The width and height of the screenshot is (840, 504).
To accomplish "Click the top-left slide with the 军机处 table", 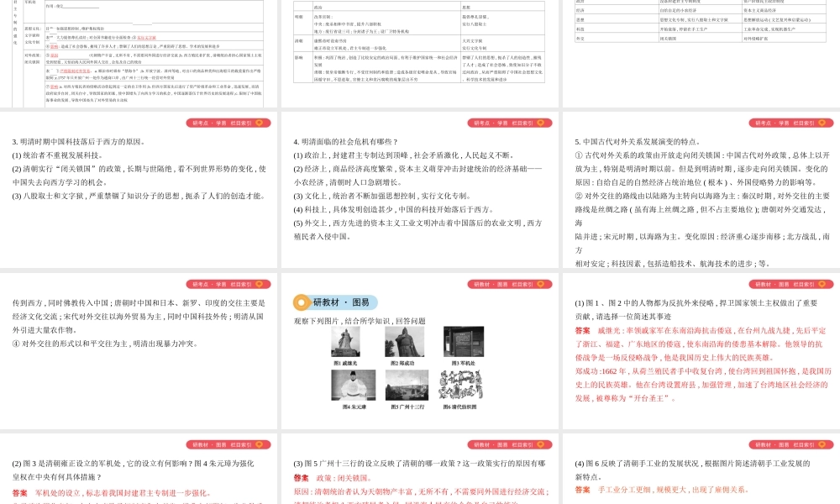I will click(139, 54).
